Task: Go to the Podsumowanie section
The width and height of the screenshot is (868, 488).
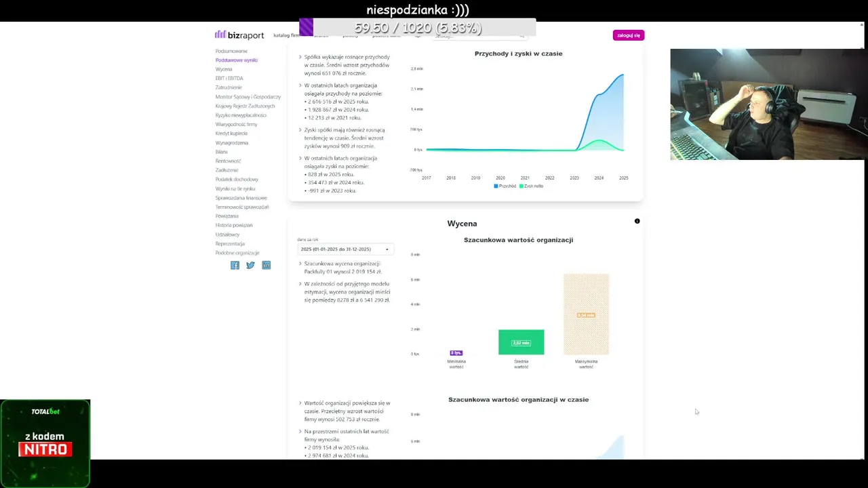Action: coord(231,51)
